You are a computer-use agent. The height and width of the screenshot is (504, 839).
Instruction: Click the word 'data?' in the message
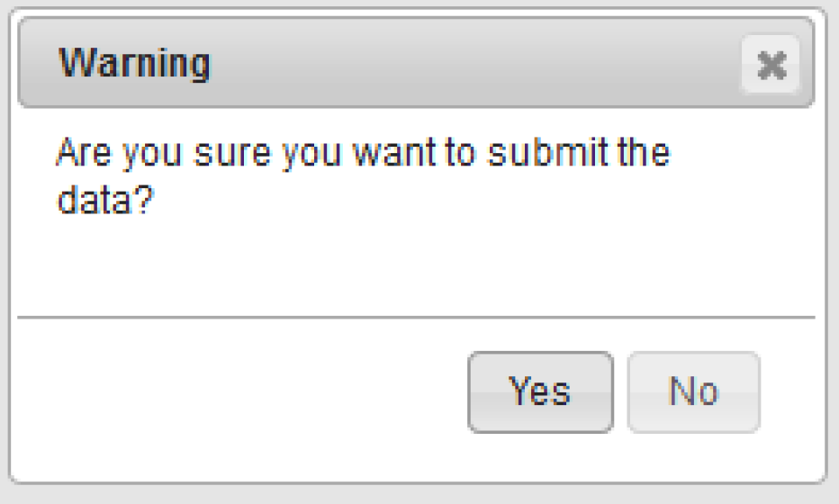101,198
